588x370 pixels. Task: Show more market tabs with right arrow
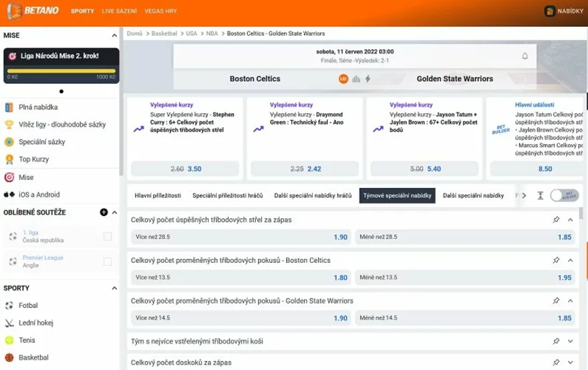click(x=524, y=195)
